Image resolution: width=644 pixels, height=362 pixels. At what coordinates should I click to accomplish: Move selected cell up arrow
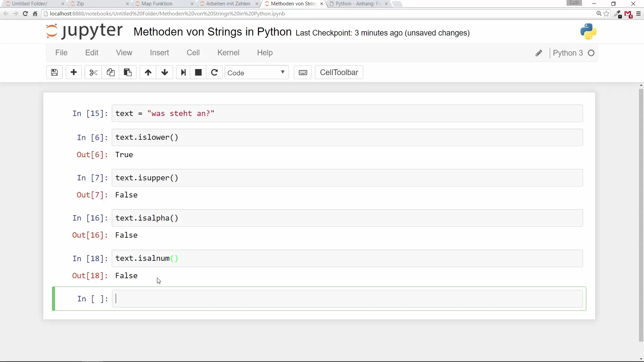click(x=148, y=72)
